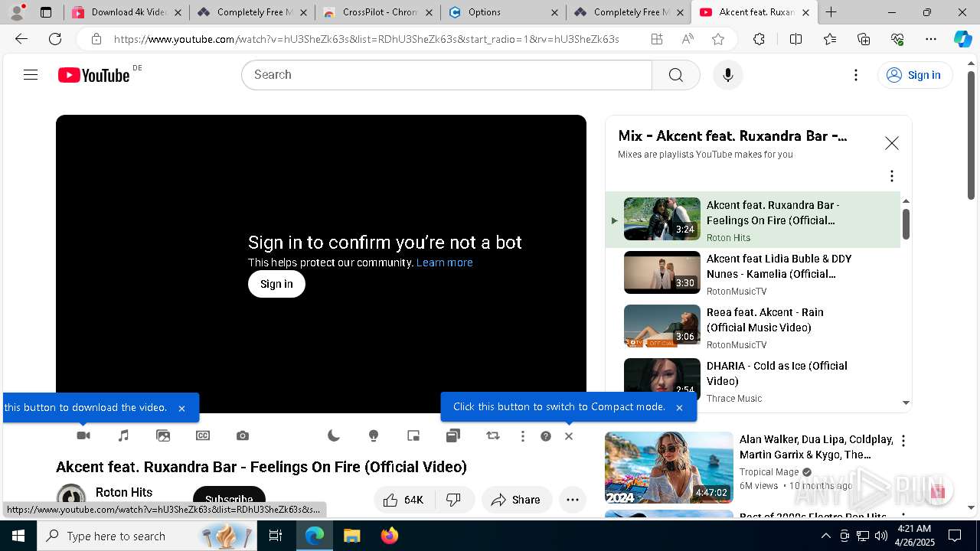The width and height of the screenshot is (980, 551).
Task: Toggle the moon dark mode icon
Action: click(x=334, y=435)
